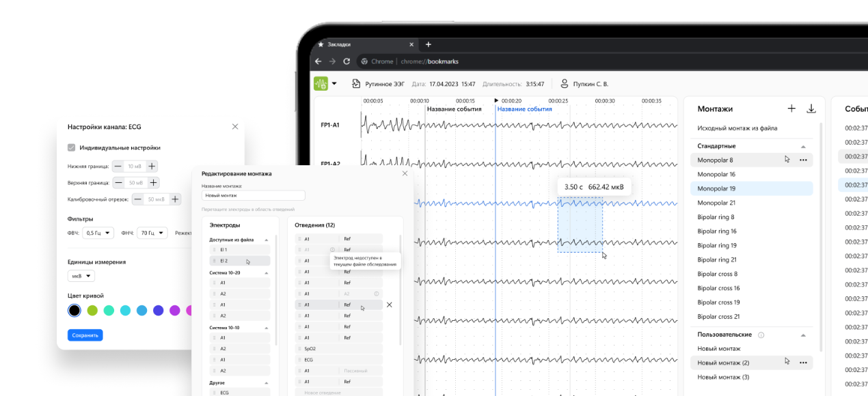Click the Сохранить button
Screen dimensions: 868x396
tap(85, 335)
